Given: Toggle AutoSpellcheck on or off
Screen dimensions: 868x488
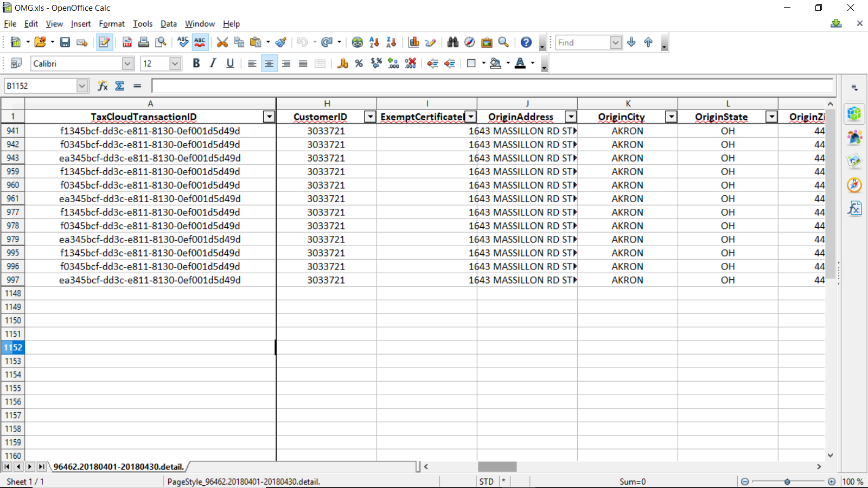Looking at the screenshot, I should 200,42.
